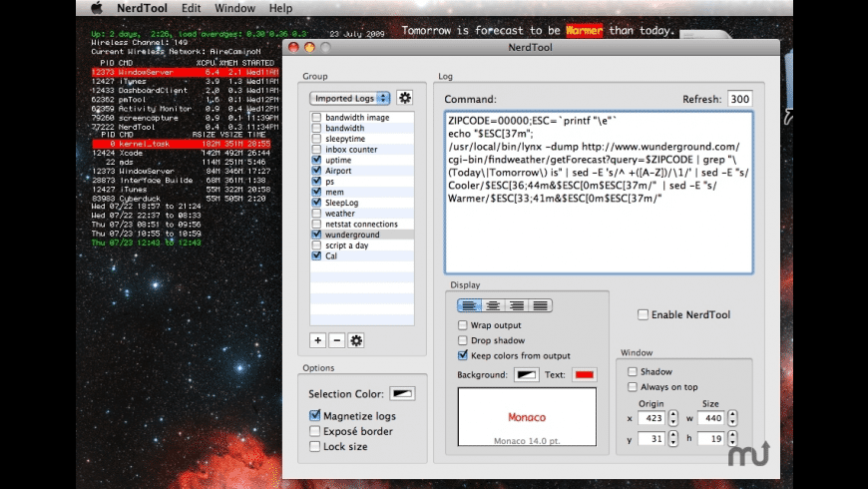Click the left-align text icon

[x=469, y=305]
